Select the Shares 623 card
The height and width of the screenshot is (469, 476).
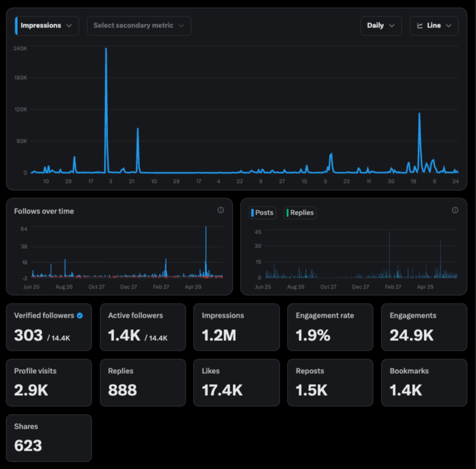click(49, 438)
